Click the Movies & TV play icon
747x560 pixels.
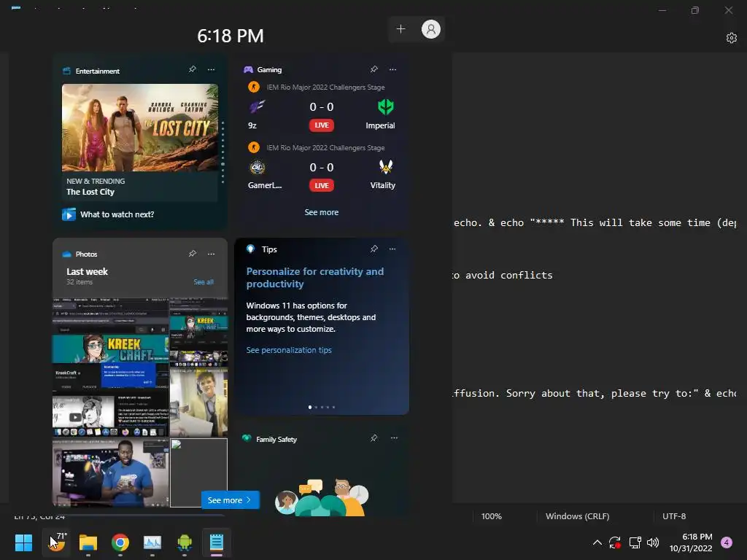click(69, 215)
